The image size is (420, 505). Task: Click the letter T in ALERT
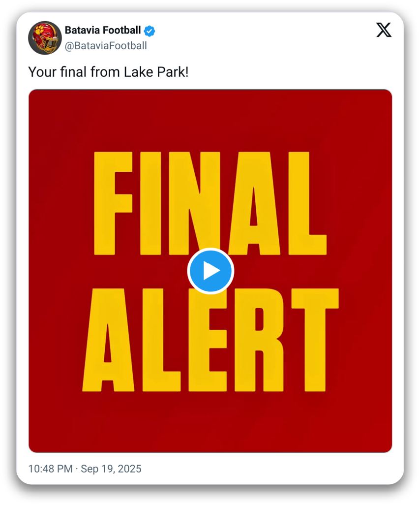point(315,340)
